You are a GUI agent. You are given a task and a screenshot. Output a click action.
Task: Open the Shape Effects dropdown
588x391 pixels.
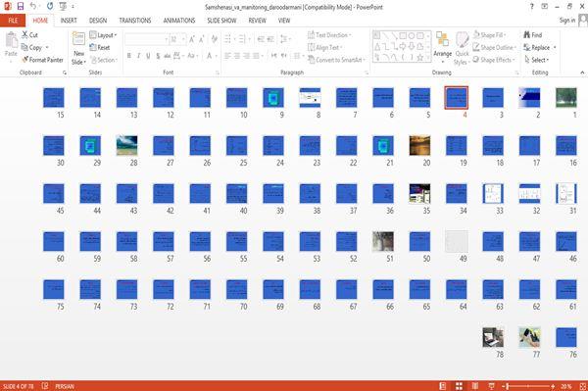coord(494,60)
